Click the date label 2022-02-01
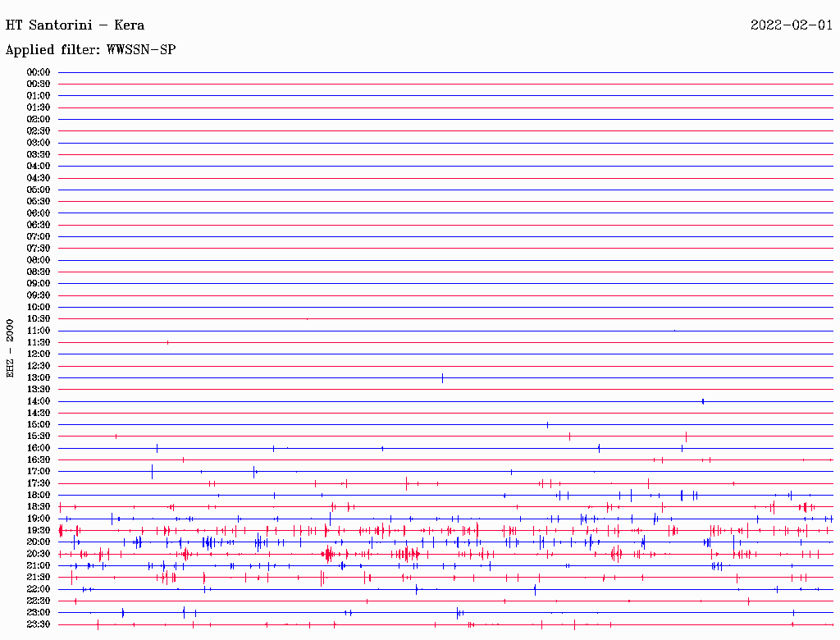Image resolution: width=840 pixels, height=640 pixels. tap(792, 25)
